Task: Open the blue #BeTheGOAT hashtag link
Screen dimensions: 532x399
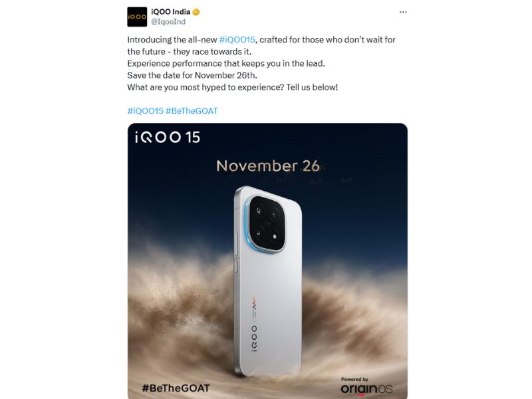Action: pyautogui.click(x=192, y=111)
